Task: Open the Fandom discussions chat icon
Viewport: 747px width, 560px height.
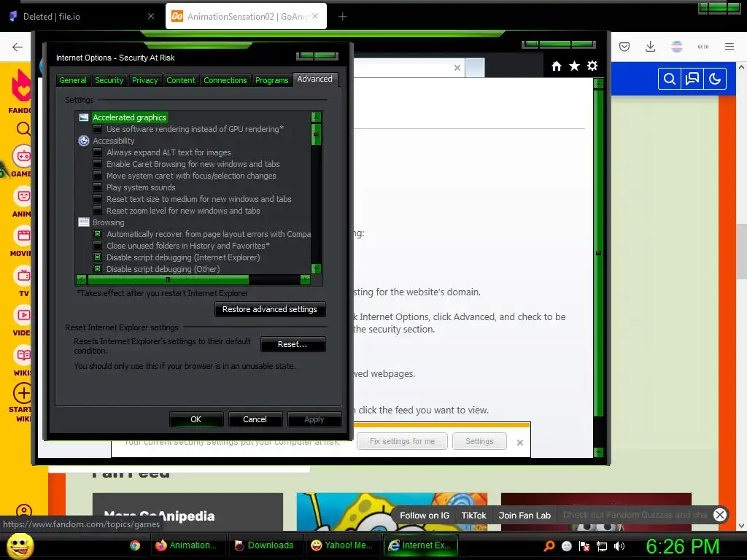Action: click(692, 79)
